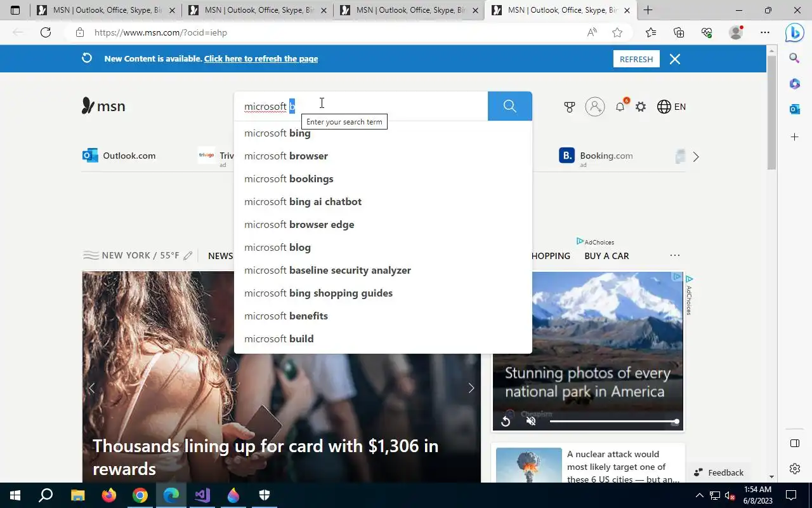Dismiss the new content banner

pyautogui.click(x=675, y=59)
